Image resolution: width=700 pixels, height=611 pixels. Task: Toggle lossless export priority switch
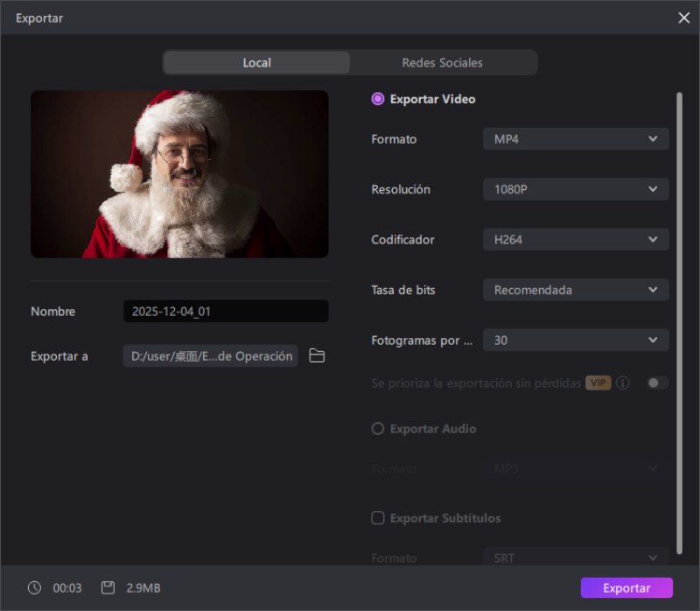[658, 383]
